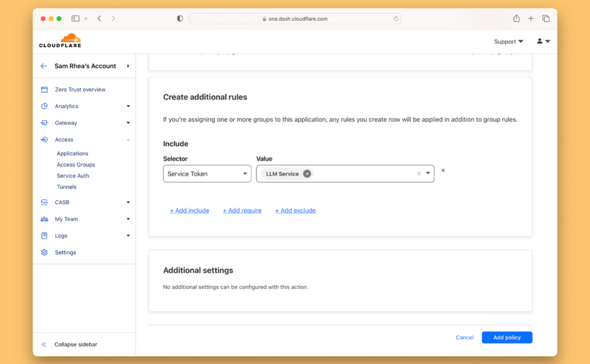Click the Safari share icon
Image resolution: width=590 pixels, height=364 pixels.
(516, 18)
